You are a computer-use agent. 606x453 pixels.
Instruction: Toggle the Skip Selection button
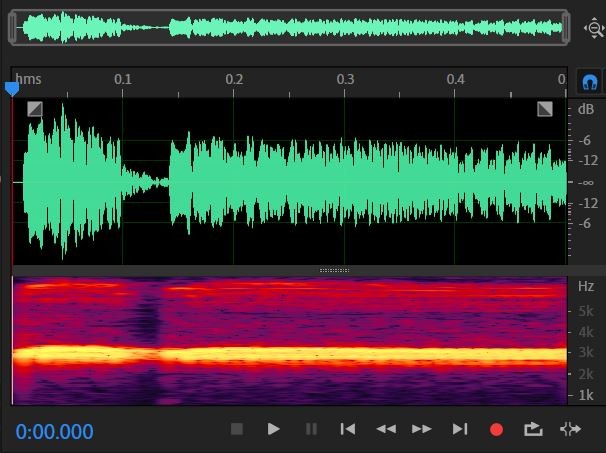point(570,429)
